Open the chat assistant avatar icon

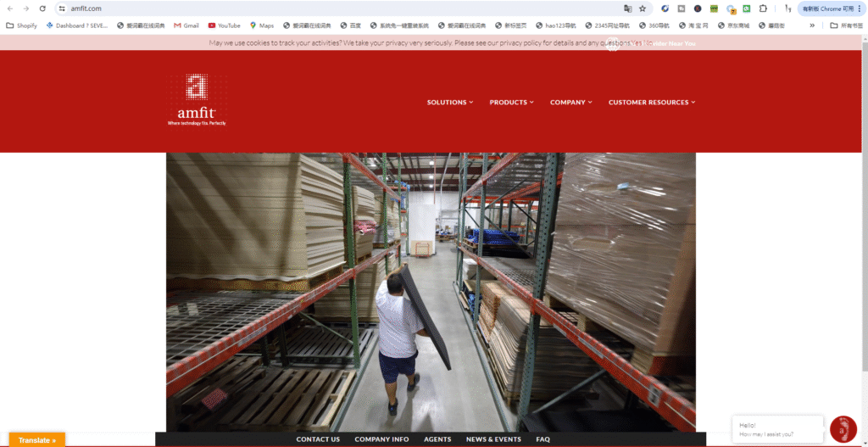click(x=843, y=428)
